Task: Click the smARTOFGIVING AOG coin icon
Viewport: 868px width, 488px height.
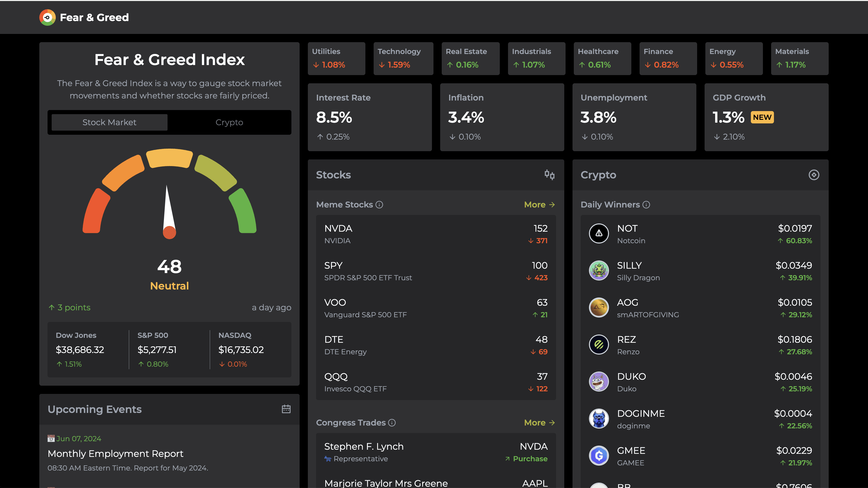Action: point(599,308)
